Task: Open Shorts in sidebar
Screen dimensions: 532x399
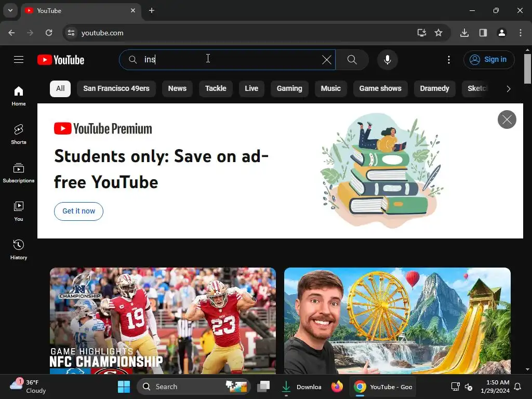Action: (19, 135)
